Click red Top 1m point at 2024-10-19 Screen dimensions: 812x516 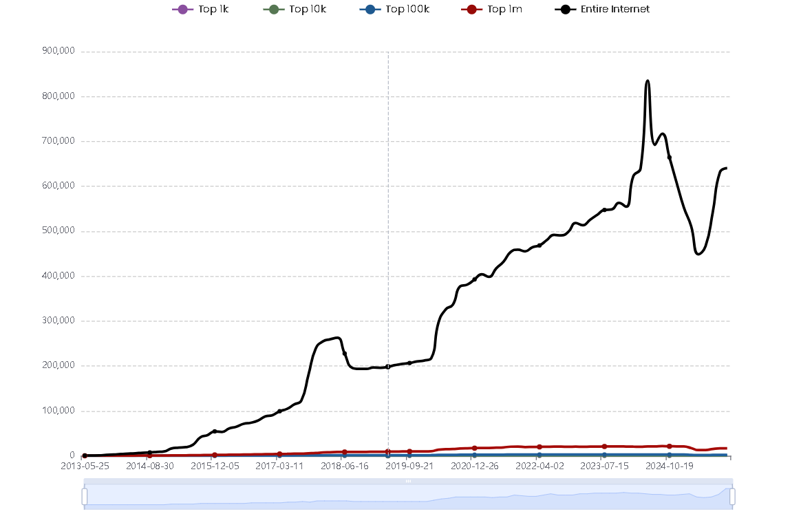669,446
